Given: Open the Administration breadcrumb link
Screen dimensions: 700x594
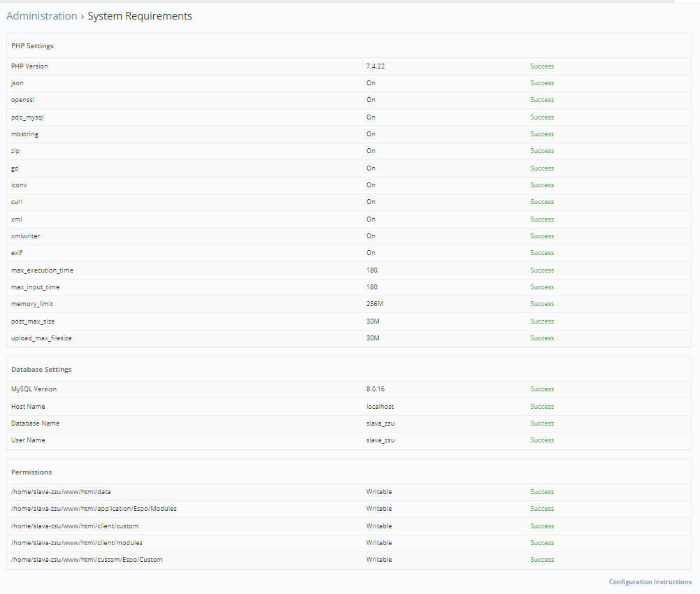Looking at the screenshot, I should [41, 16].
